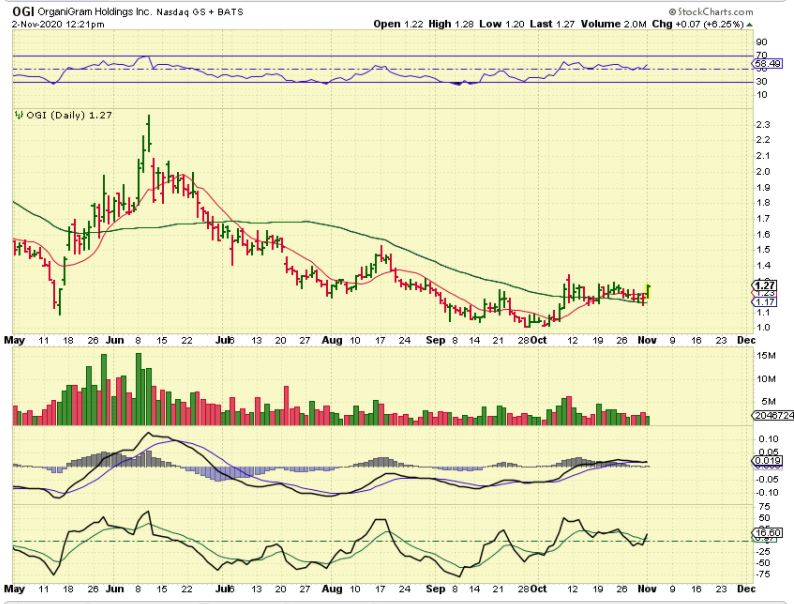Click the Nov label on price chart axis
This screenshot has height=604, width=794.
pos(647,340)
